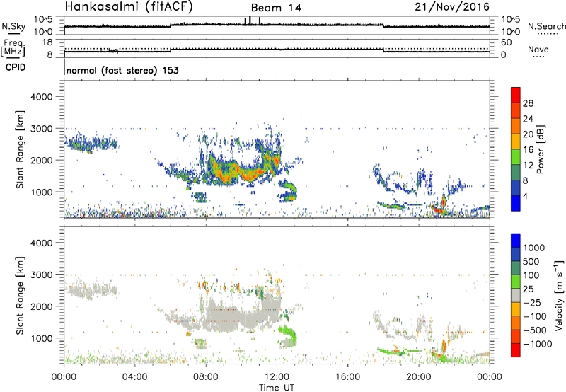Click the '12:00' time axis tick label
This screenshot has width=566, height=392.
coord(277,377)
